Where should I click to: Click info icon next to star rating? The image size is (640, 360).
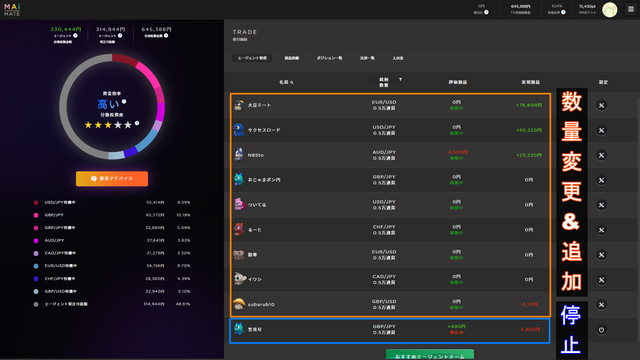(137, 123)
